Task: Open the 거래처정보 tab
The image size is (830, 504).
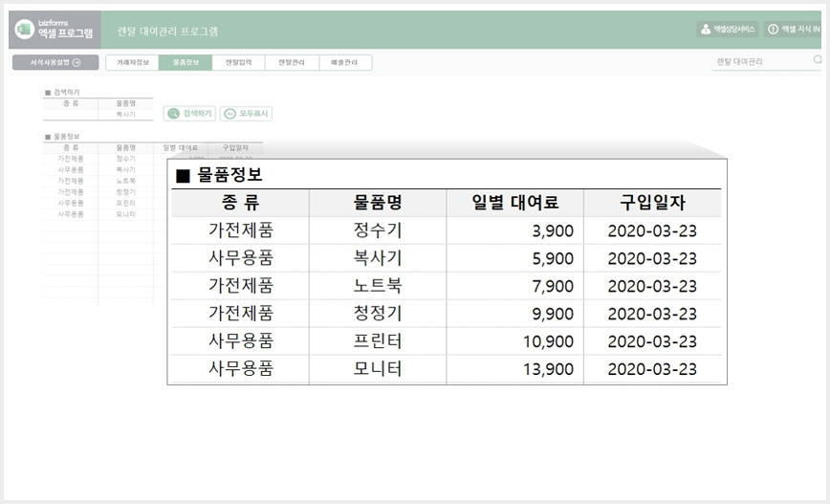Action: point(132,62)
